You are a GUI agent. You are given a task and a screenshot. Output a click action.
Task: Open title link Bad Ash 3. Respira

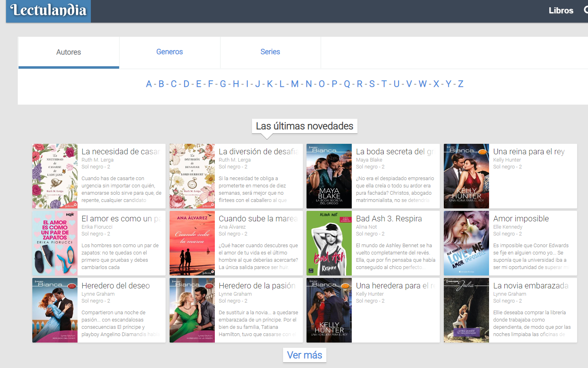click(x=389, y=219)
